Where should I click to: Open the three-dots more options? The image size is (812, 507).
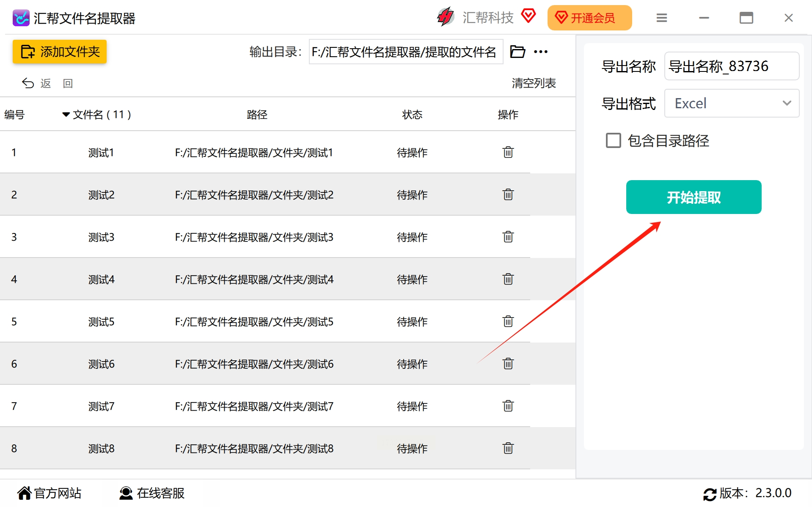[x=541, y=52]
